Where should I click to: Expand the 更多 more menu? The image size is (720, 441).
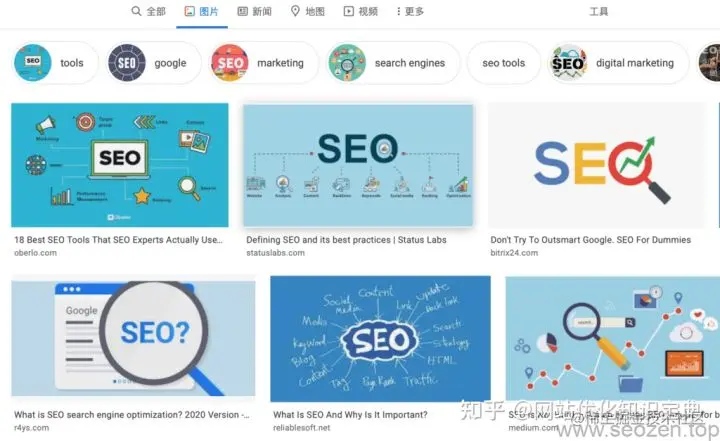411,11
